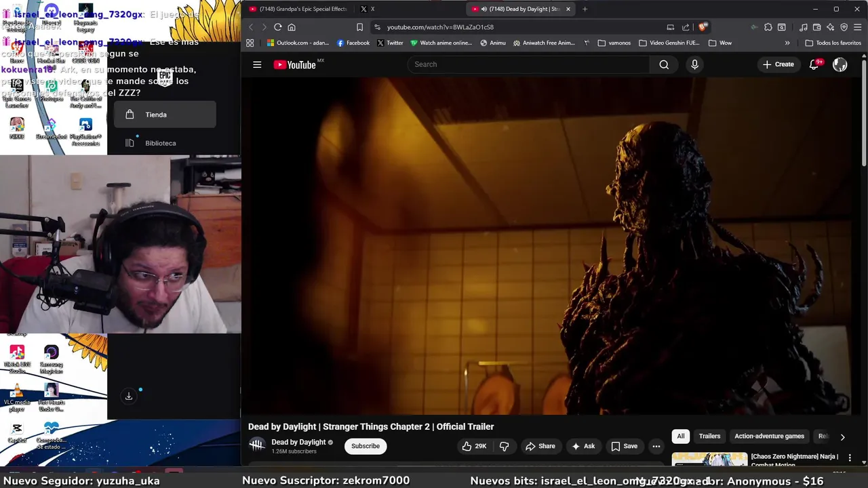Screen dimensions: 868x488
Task: Open Brave Shields lion icon
Action: tap(703, 27)
